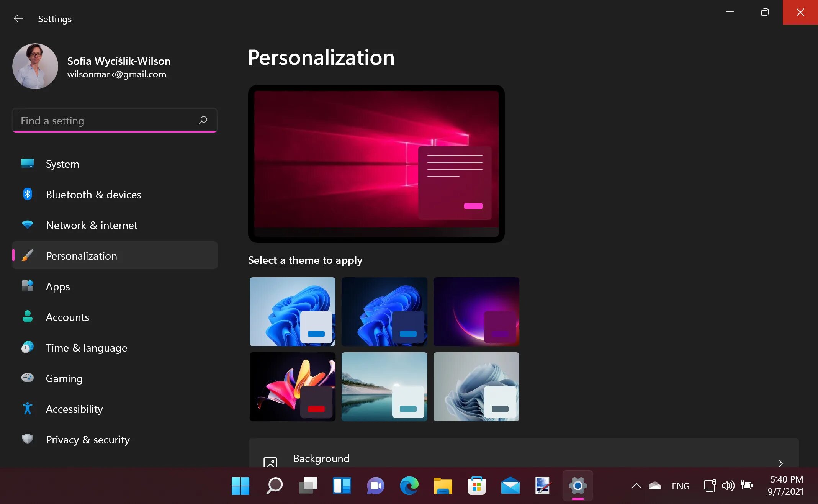Click the Microsoft Edge taskbar icon
The width and height of the screenshot is (818, 504).
pos(408,486)
